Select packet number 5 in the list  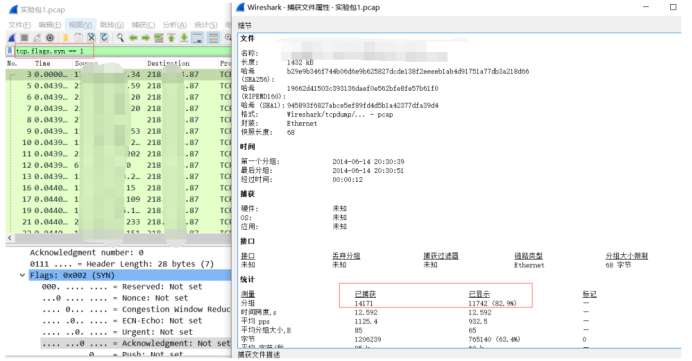(118, 86)
